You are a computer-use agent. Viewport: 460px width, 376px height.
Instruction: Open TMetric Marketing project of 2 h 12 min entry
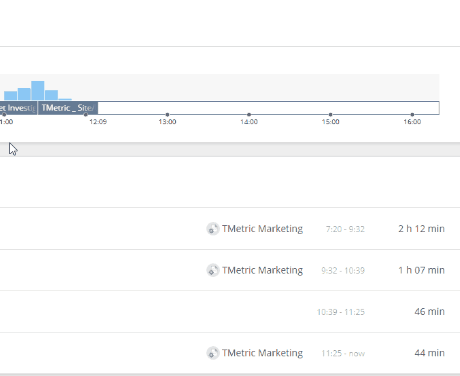pyautogui.click(x=262, y=229)
